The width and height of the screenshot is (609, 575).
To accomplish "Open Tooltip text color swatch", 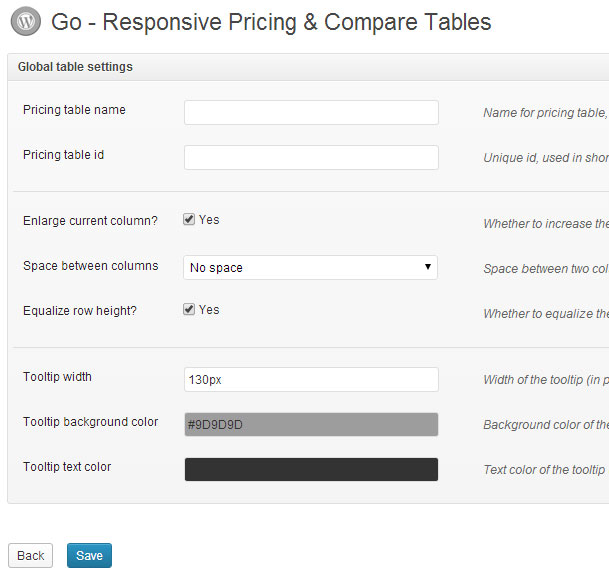I will click(311, 469).
